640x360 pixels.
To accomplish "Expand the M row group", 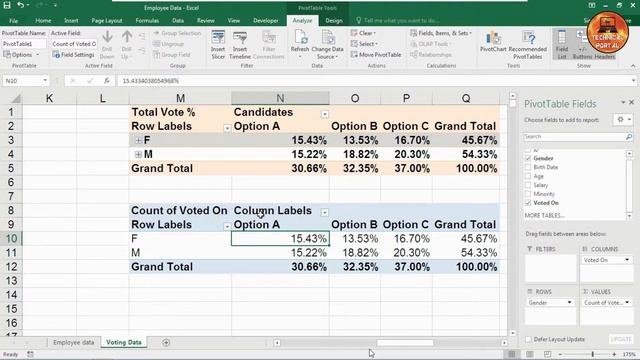I will tap(138, 154).
